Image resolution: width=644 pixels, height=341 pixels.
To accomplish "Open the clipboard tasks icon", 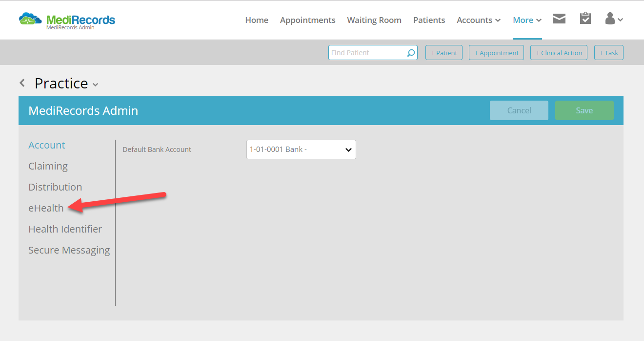I will (x=585, y=19).
